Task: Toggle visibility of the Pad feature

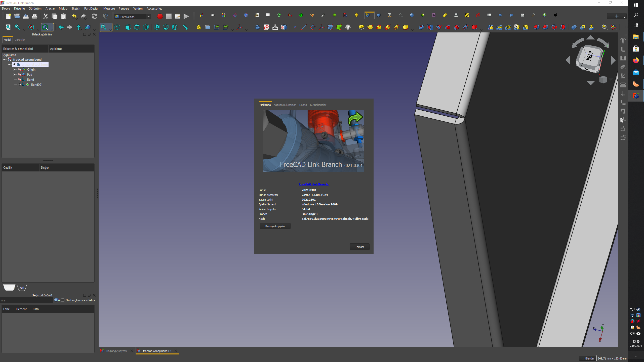Action: (x=20, y=75)
